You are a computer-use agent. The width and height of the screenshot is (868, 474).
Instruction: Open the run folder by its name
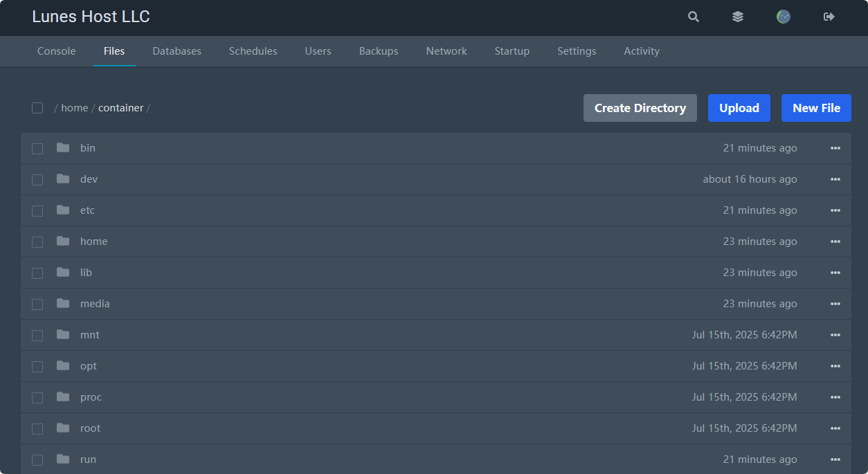(88, 459)
